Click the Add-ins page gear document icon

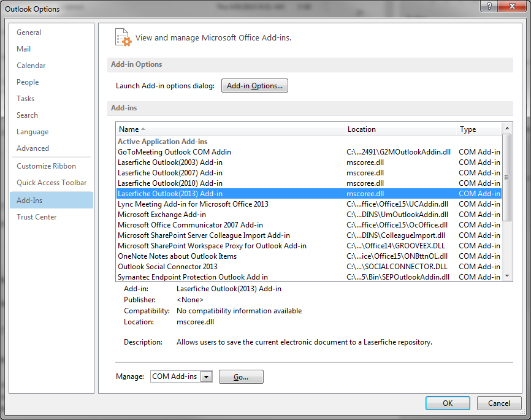pos(123,37)
